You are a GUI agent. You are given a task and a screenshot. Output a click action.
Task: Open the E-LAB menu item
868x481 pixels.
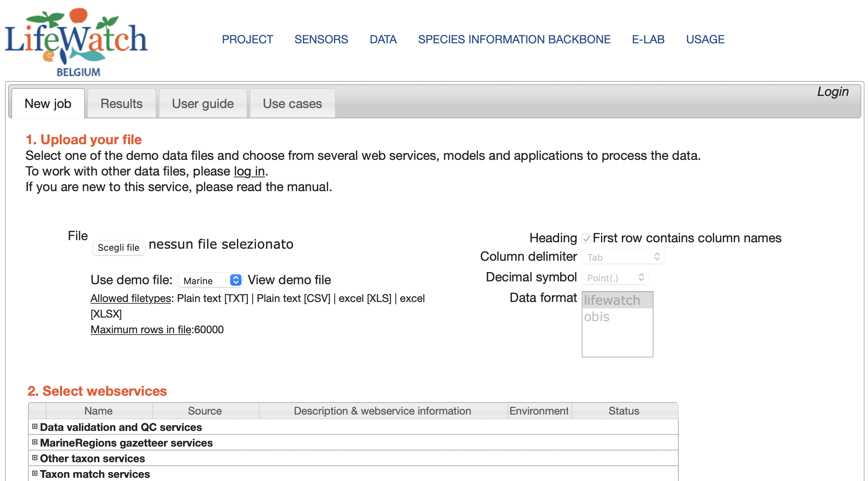pyautogui.click(x=648, y=39)
